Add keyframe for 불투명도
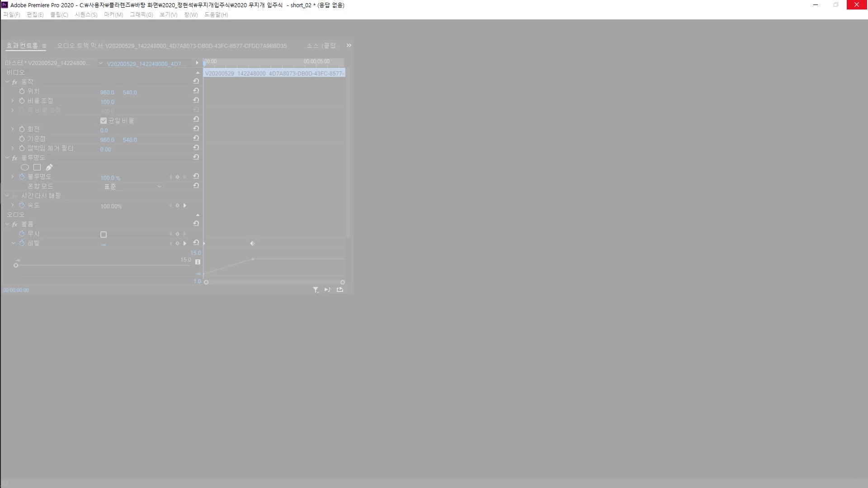Viewport: 868px width, 488px height. point(177,177)
